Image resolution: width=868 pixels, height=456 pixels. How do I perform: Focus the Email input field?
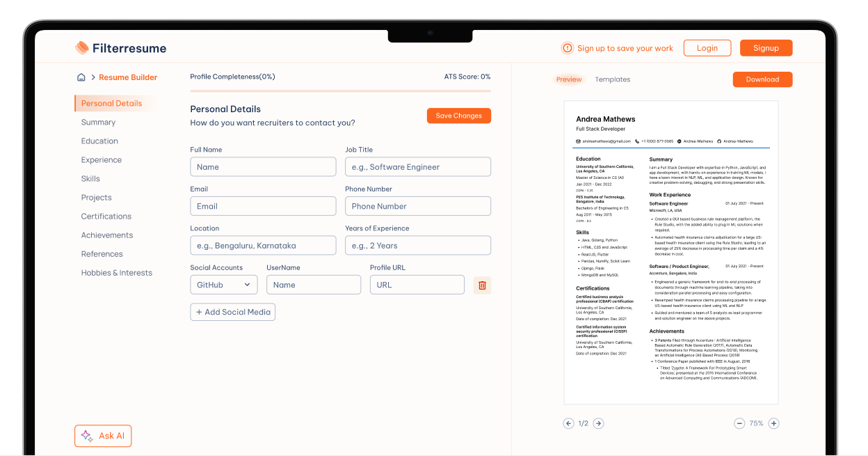[x=263, y=206]
